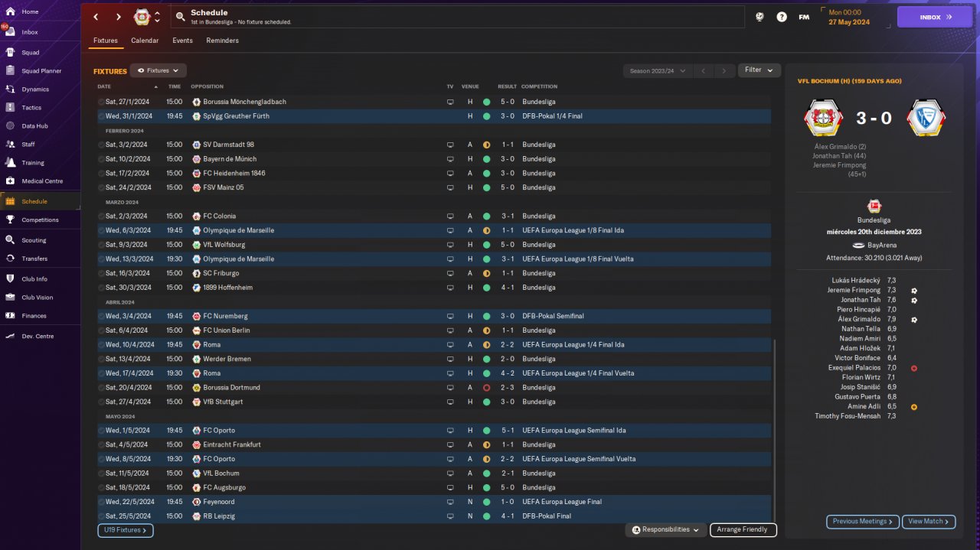This screenshot has height=550, width=980.
Task: Toggle marker on Sat, 27/1/2024 row
Action: click(x=101, y=102)
